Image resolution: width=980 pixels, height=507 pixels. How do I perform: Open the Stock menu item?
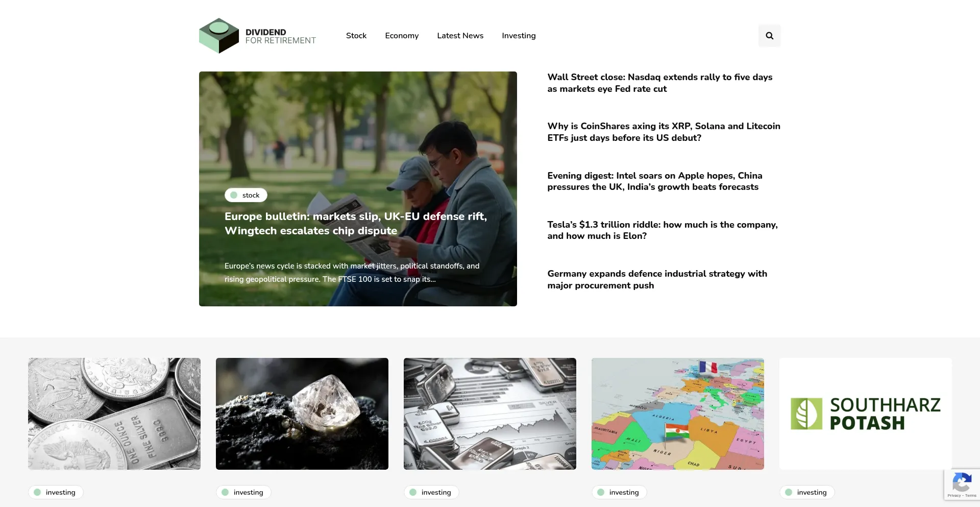(x=356, y=36)
